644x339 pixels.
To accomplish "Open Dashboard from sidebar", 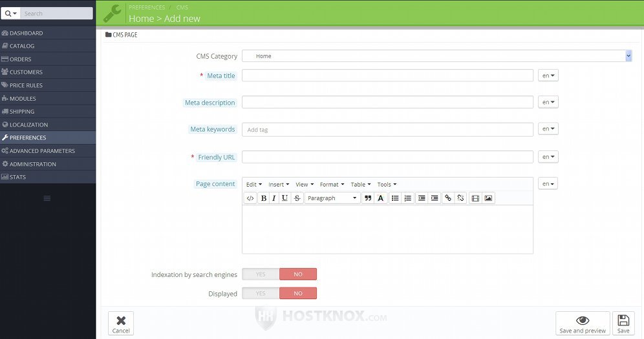I will pos(48,33).
